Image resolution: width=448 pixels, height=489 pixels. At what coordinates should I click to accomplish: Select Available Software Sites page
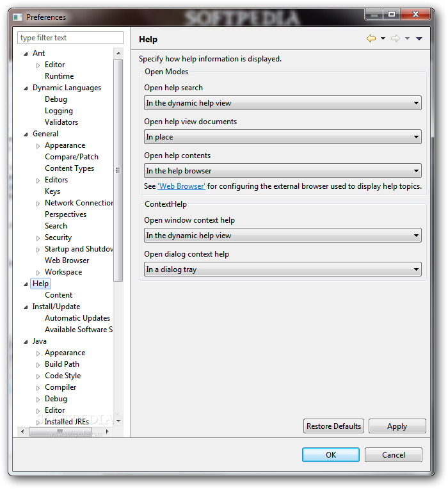coord(79,330)
